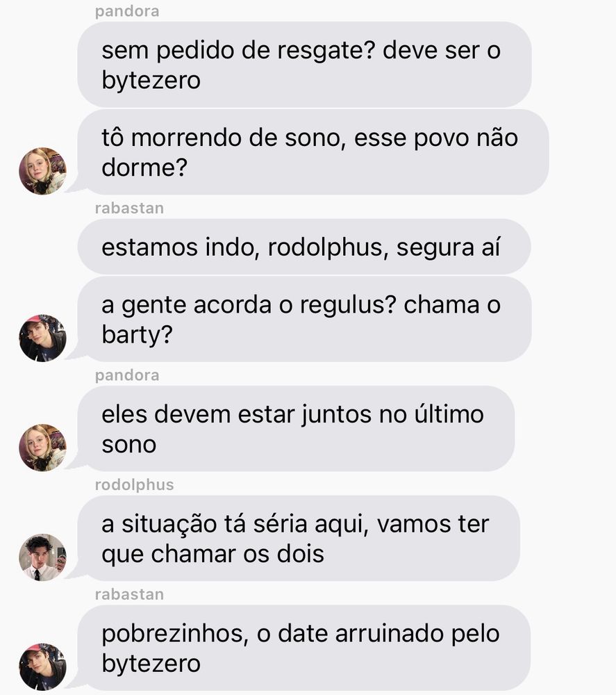Tap the 'a situação tá séria aqui' message
The image size is (616, 695).
click(x=299, y=538)
